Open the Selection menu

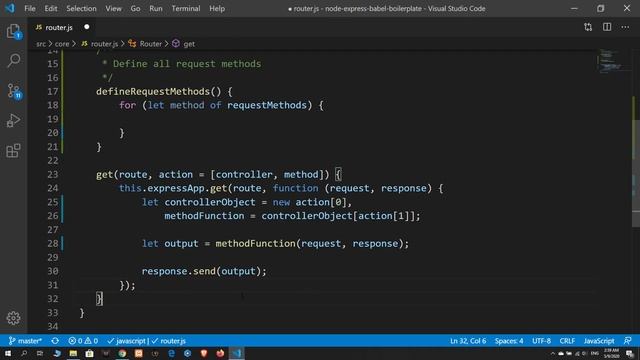(x=81, y=8)
